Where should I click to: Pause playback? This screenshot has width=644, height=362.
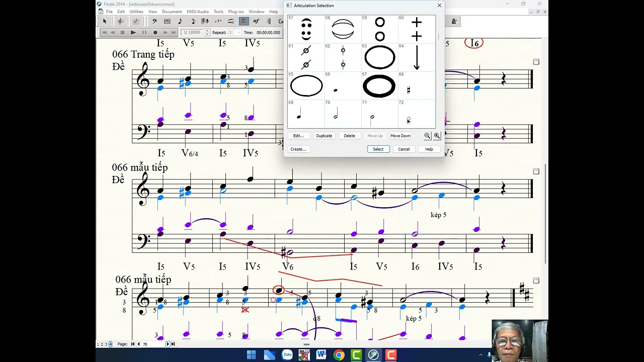144,33
